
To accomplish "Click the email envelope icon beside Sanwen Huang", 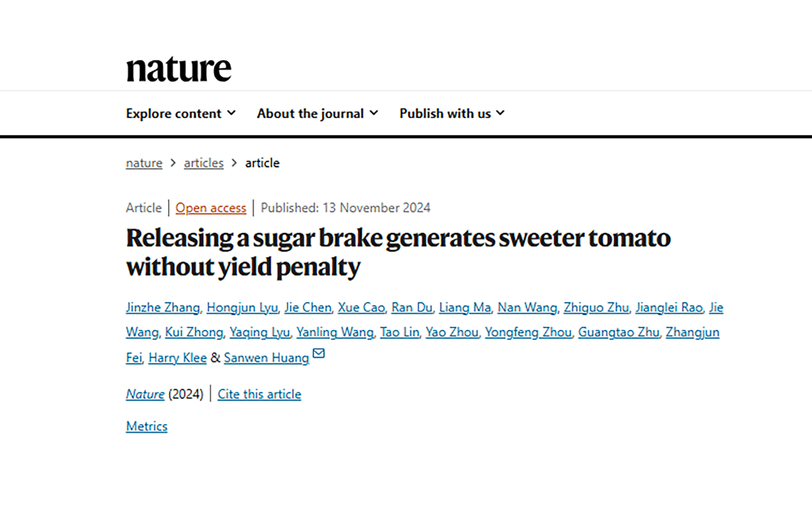I will (319, 354).
